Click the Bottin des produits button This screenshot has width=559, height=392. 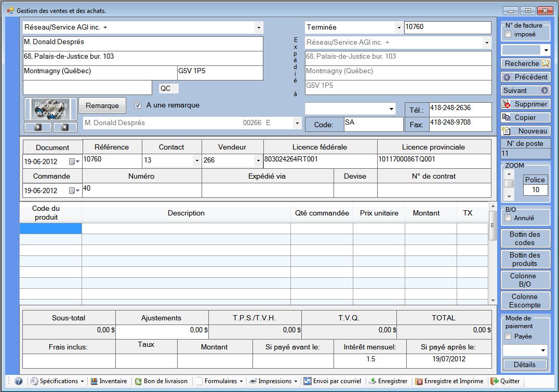coord(525,259)
